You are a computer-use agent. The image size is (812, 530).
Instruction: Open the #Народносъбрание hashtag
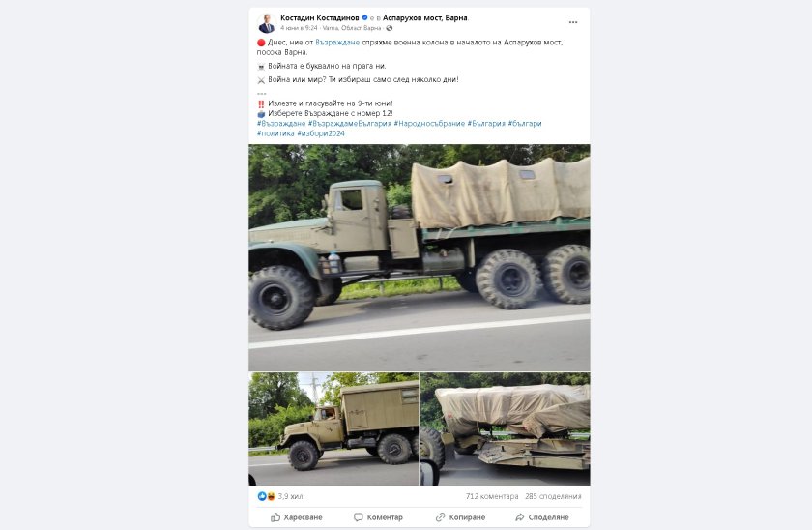point(429,123)
